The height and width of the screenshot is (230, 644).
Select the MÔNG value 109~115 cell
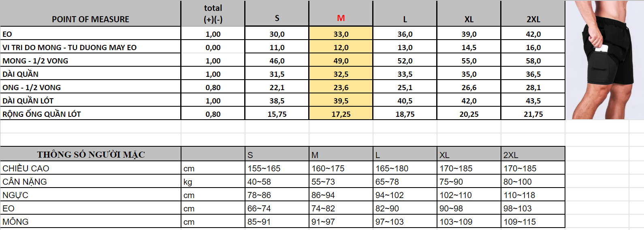pos(533,221)
